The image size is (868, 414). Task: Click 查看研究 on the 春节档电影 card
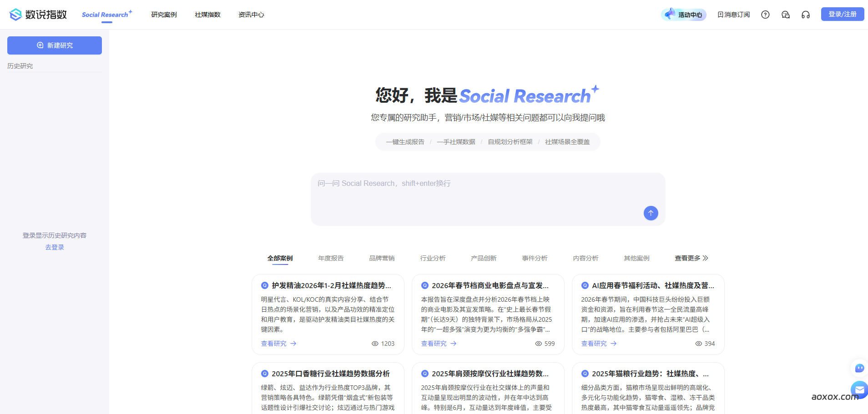[439, 344]
